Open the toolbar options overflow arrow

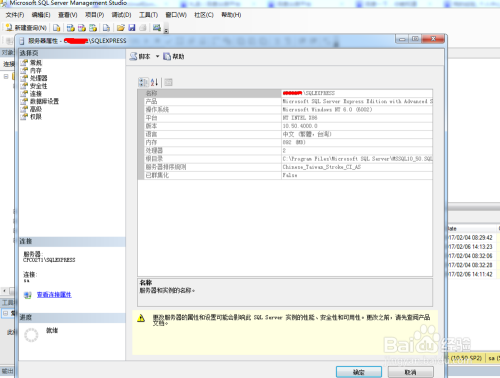coord(166,30)
